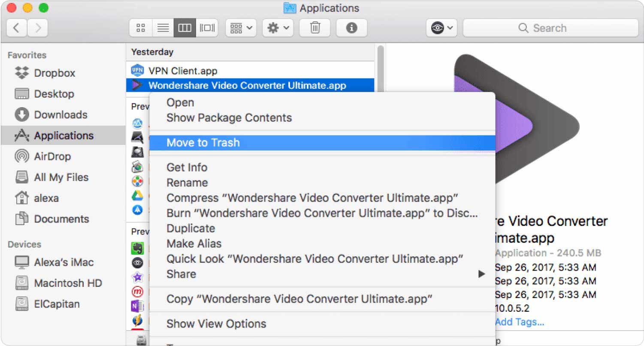Viewport: 644px width, 346px height.
Task: Click the Add Tags link
Action: pos(519,322)
